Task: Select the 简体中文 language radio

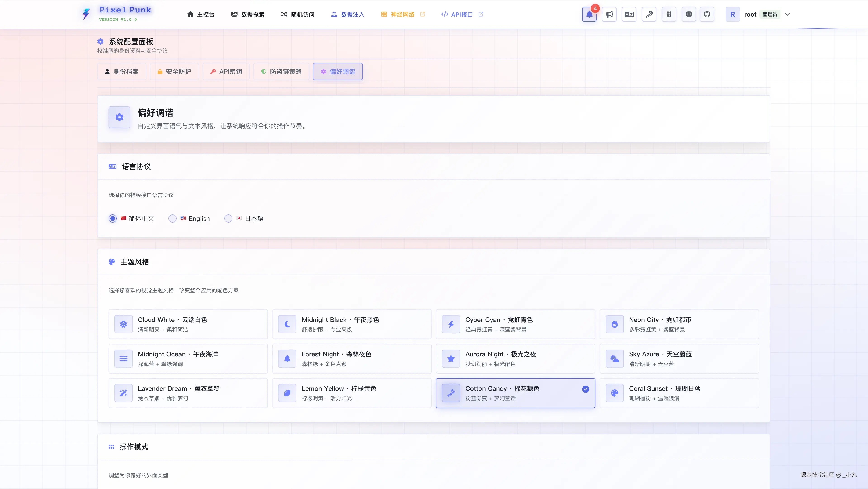Action: [x=113, y=218]
